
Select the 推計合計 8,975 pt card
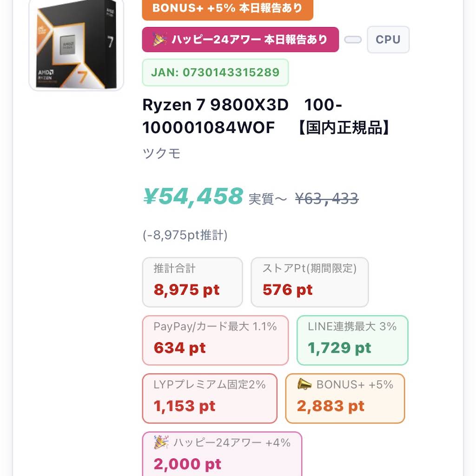pos(192,282)
